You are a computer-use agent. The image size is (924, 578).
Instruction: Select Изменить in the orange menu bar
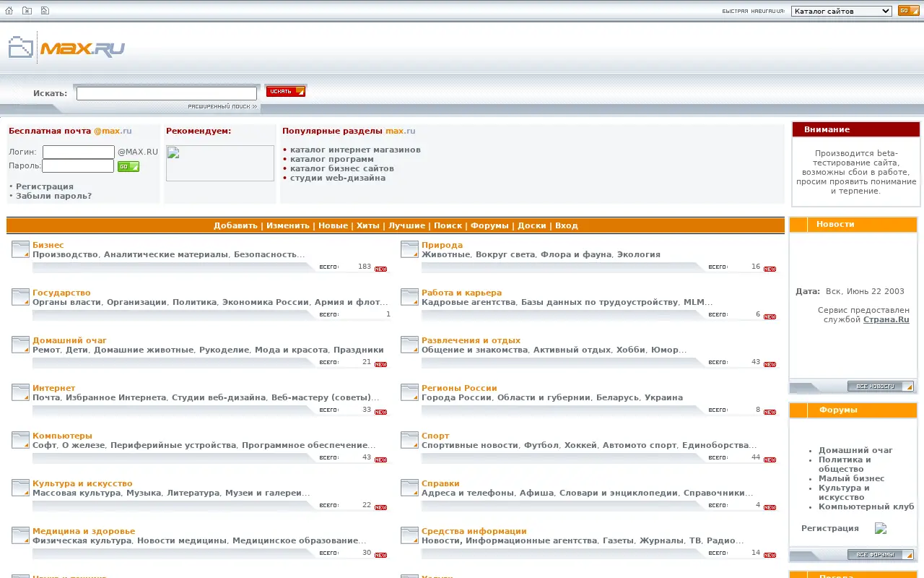click(288, 225)
